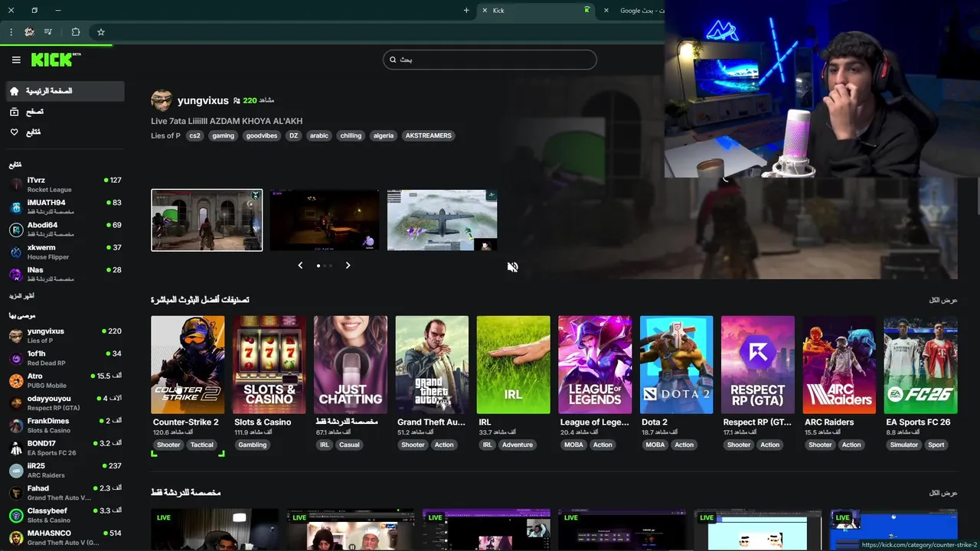
Task: Open odayyouyou channel avatar
Action: click(x=16, y=403)
